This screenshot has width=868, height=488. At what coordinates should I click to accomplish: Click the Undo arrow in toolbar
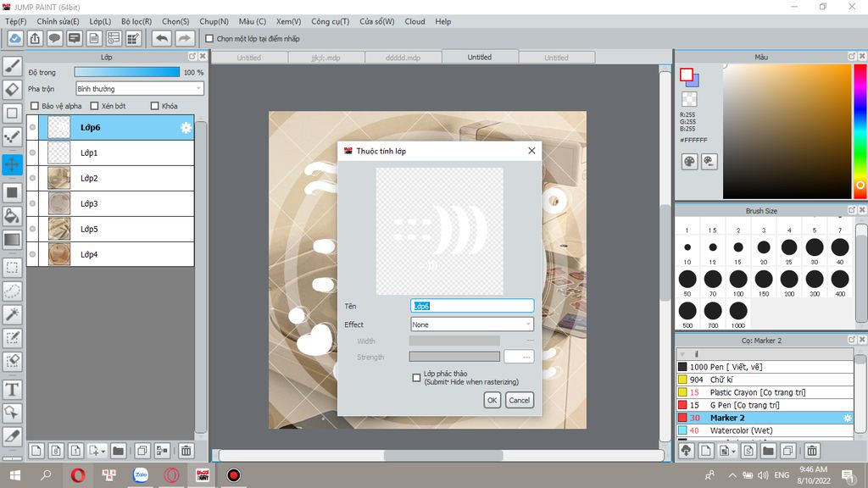(162, 38)
